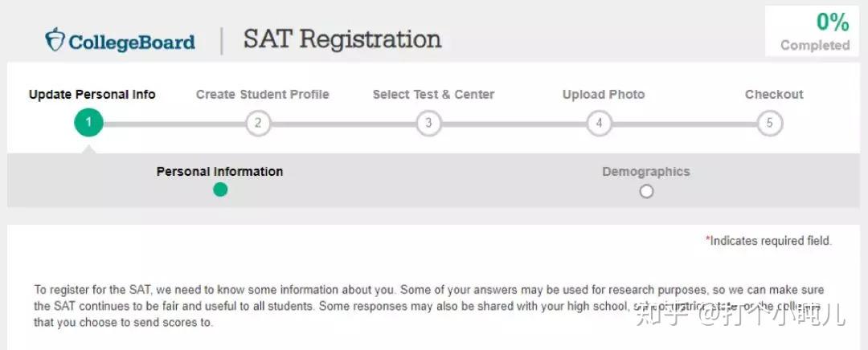
Task: Click the SAT Registration page title
Action: coord(342,39)
